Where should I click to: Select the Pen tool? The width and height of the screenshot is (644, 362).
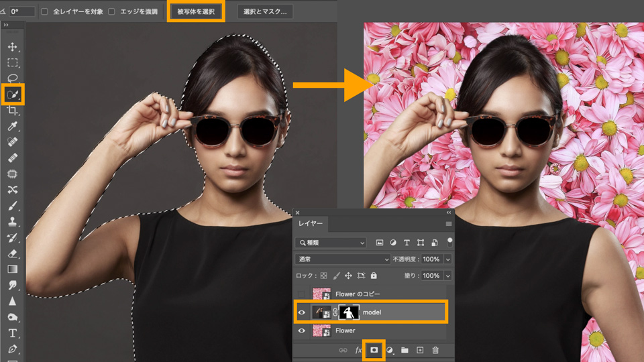tap(12, 349)
